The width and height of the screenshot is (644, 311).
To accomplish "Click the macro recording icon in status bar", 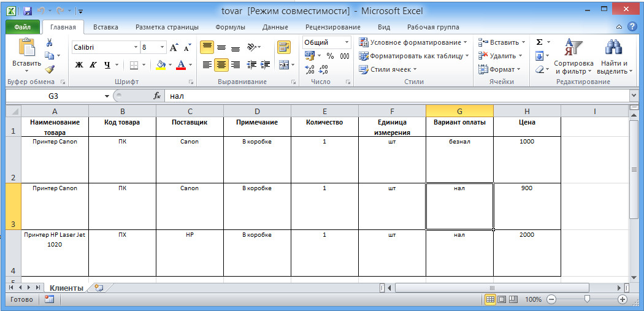I will tap(49, 299).
